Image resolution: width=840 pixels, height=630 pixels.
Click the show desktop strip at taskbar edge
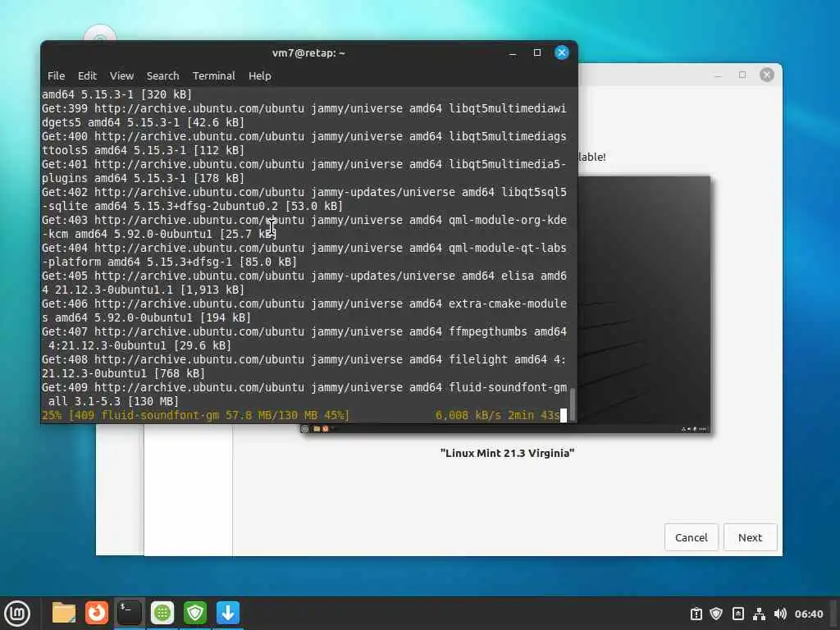click(835, 614)
